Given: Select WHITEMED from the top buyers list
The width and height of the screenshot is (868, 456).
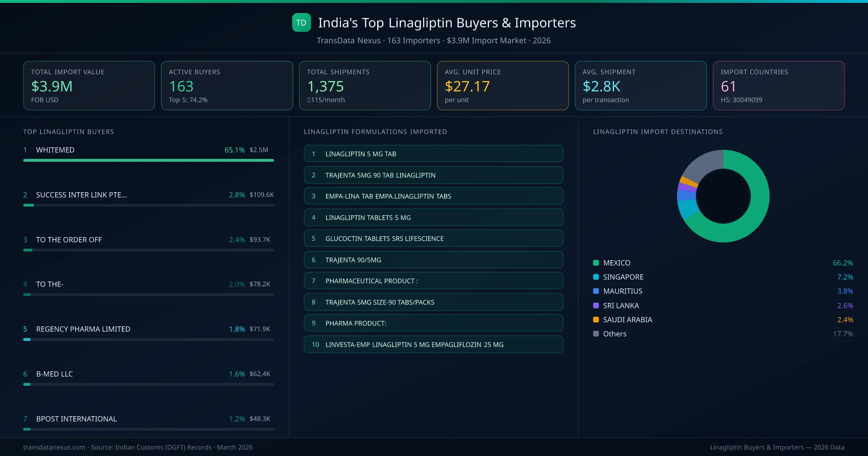Looking at the screenshot, I should pyautogui.click(x=55, y=149).
